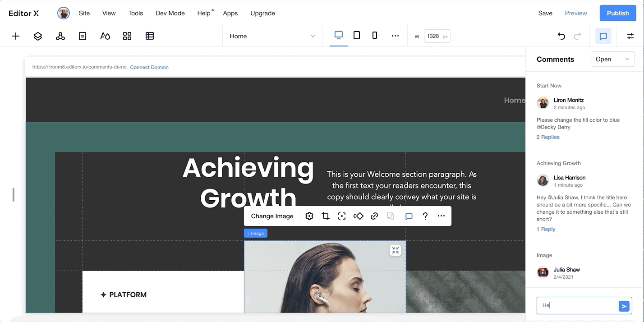Click the user avatar in top bar

click(x=64, y=13)
